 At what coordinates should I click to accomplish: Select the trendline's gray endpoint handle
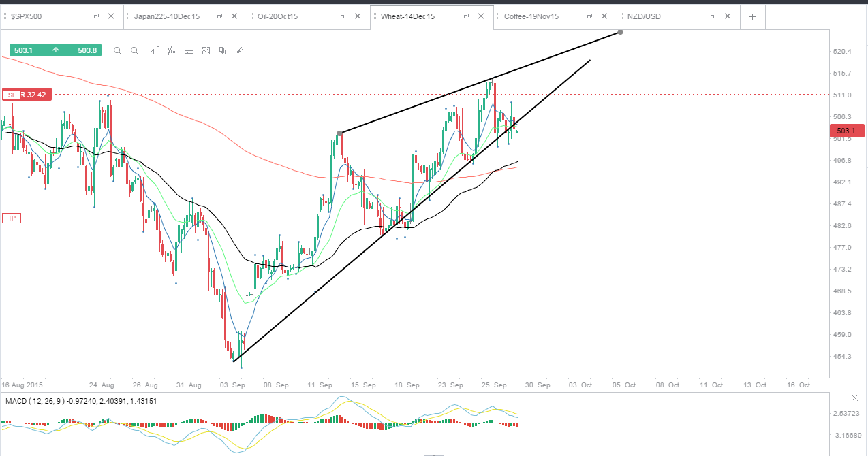click(x=620, y=32)
